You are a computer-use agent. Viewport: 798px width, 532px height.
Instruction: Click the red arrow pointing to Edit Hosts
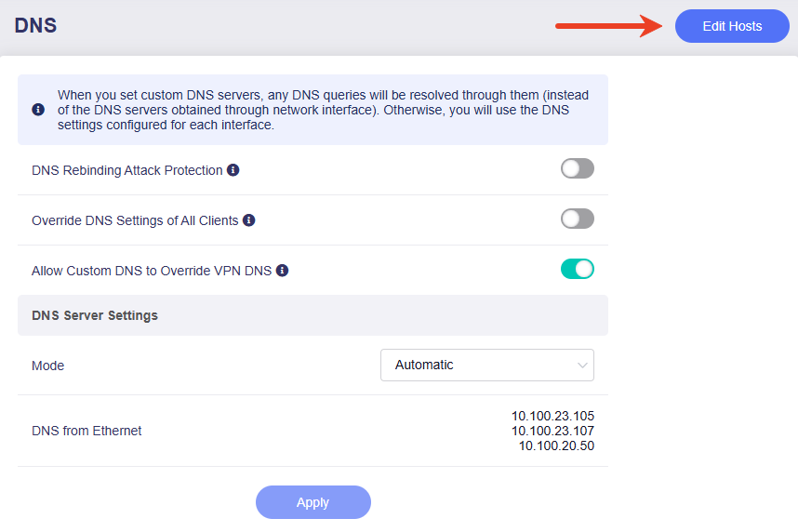[608, 26]
